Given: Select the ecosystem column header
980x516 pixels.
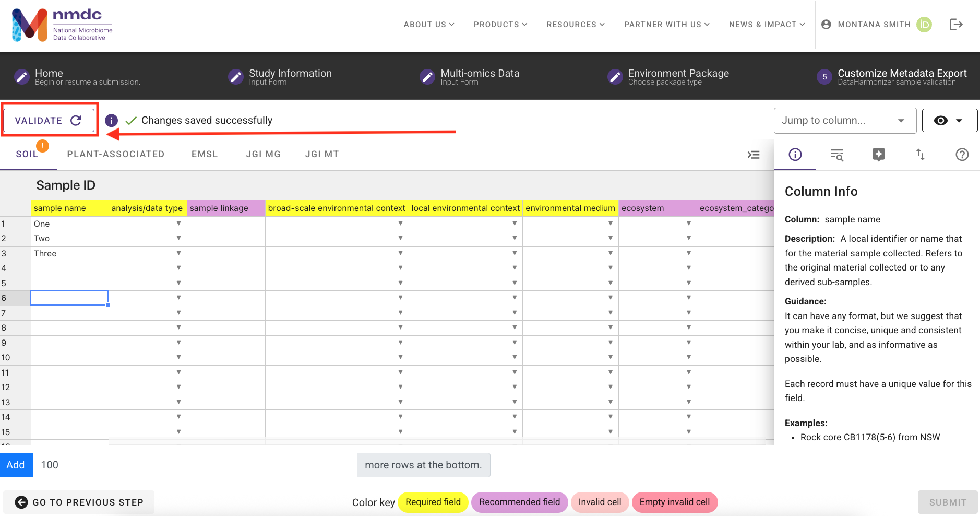Looking at the screenshot, I should coord(658,208).
